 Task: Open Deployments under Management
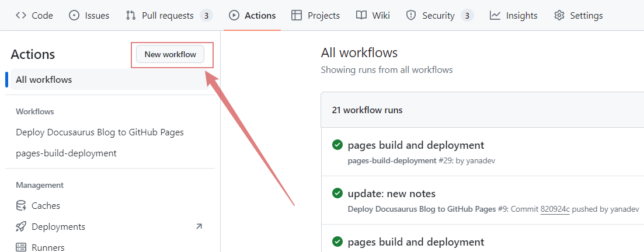58,226
